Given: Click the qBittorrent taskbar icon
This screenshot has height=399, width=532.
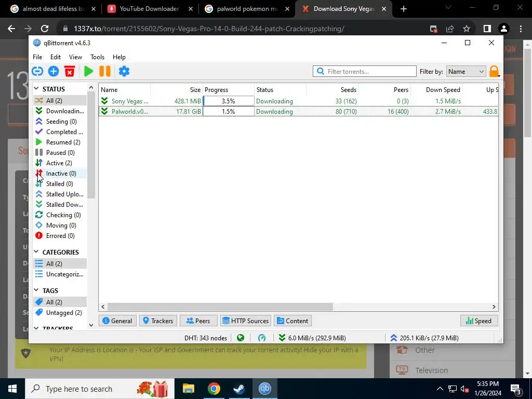Looking at the screenshot, I should click(x=264, y=389).
